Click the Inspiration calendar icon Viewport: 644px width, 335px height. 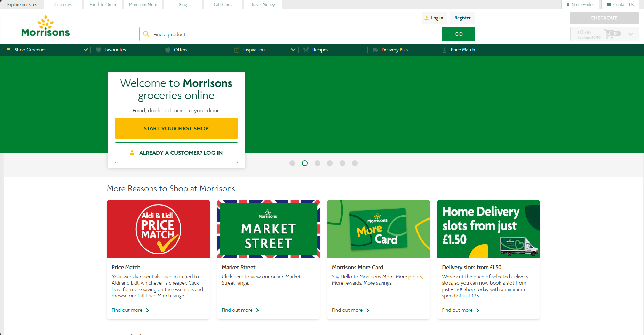(237, 50)
